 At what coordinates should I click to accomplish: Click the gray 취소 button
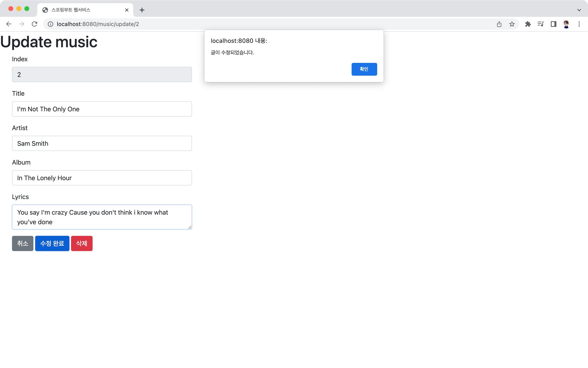coord(23,243)
